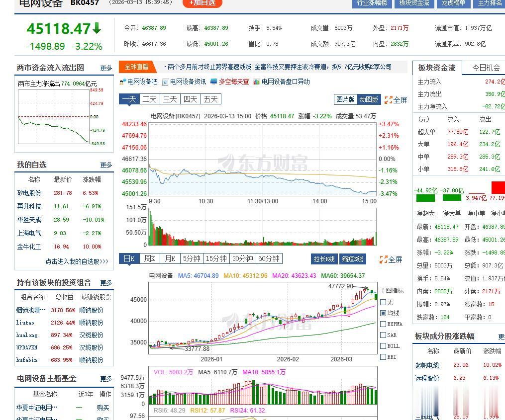Switch to the 周K tab
The image size is (505, 420).
[x=150, y=258]
